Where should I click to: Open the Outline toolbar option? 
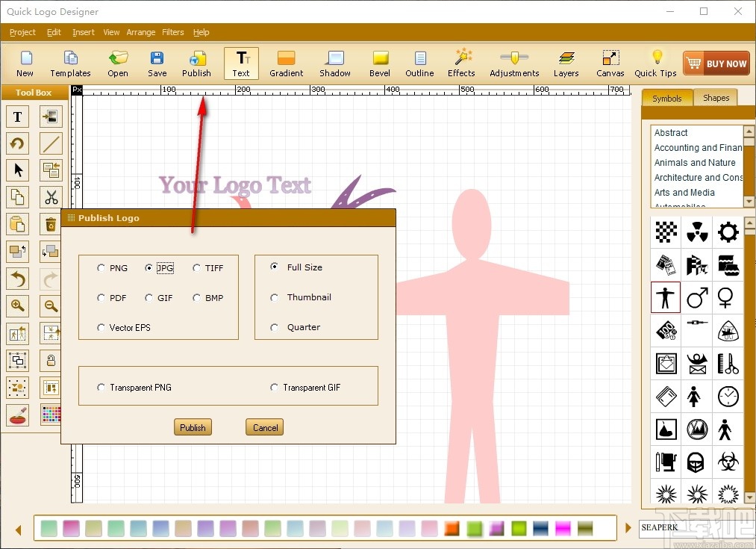click(420, 63)
